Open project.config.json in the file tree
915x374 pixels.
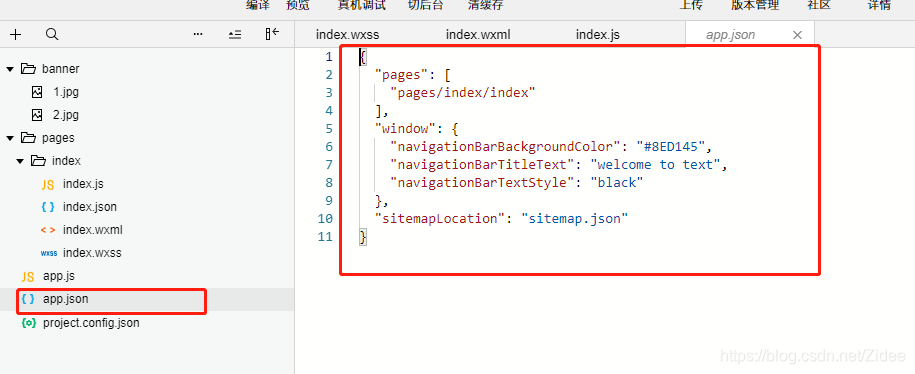click(x=91, y=322)
